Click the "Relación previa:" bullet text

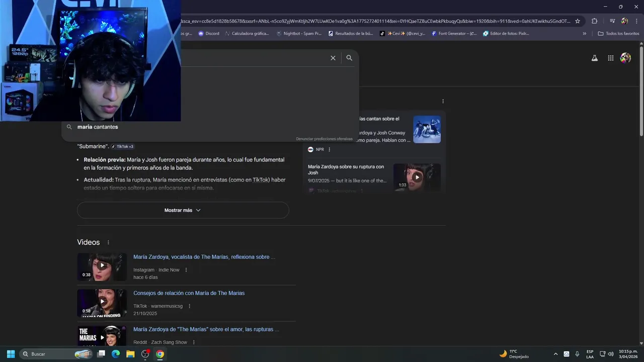(x=105, y=160)
